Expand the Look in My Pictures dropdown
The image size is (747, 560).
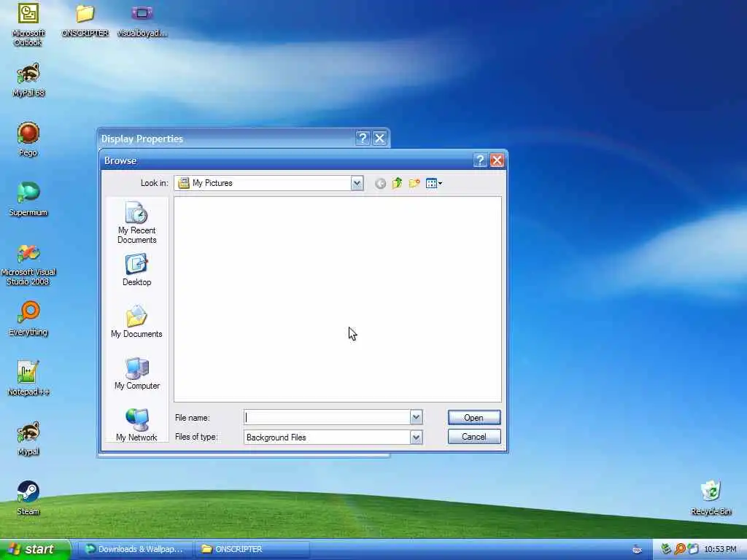tap(357, 183)
